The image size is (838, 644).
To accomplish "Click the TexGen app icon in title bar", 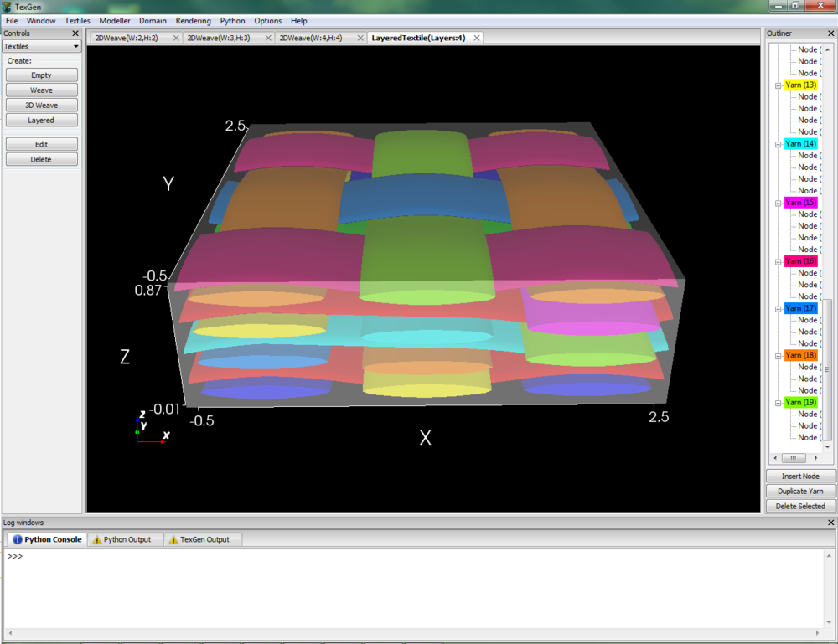I will 7,7.
